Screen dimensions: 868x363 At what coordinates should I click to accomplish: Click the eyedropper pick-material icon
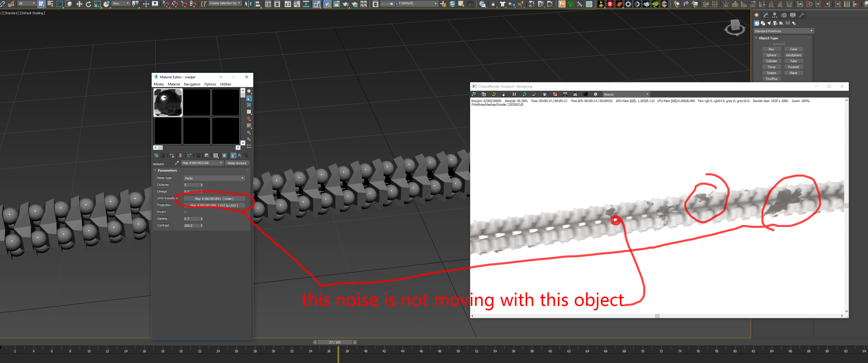[x=177, y=163]
